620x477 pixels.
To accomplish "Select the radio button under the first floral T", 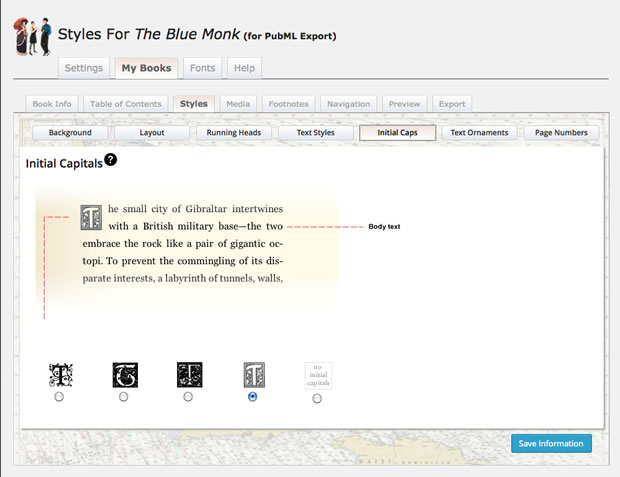I will [60, 397].
